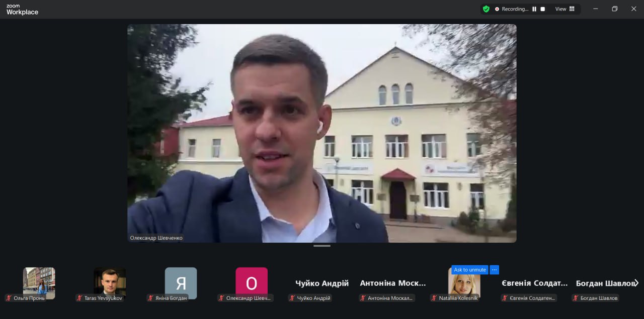Click the divider handle below speaker video
Screen dimensions: 644x319
[322, 246]
